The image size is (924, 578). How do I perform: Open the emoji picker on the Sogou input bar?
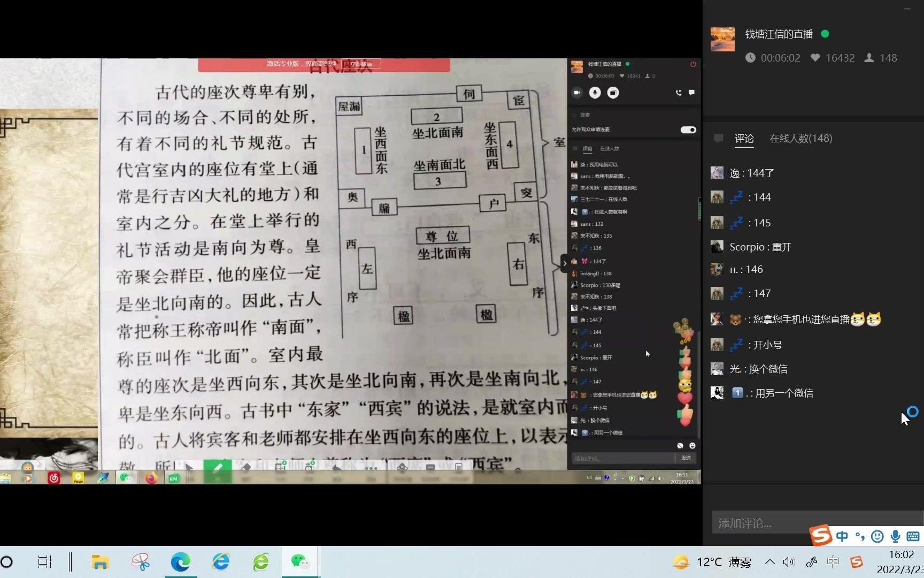coord(876,536)
